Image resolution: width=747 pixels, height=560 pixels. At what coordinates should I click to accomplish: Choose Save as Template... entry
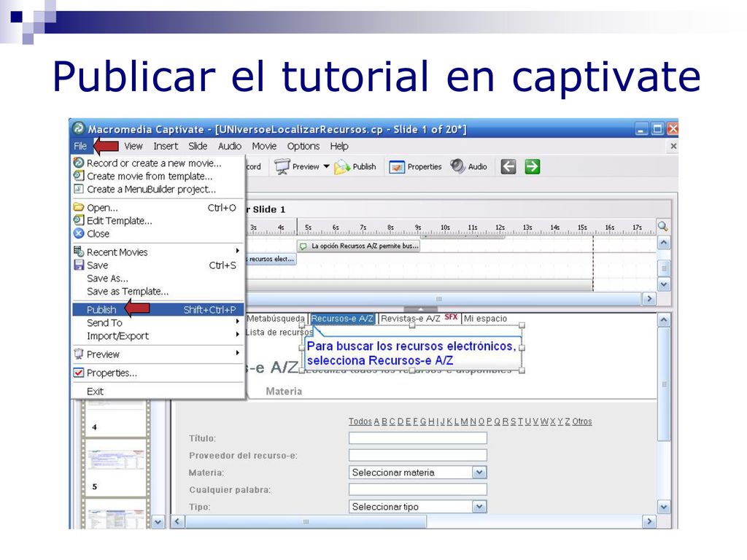(x=158, y=292)
